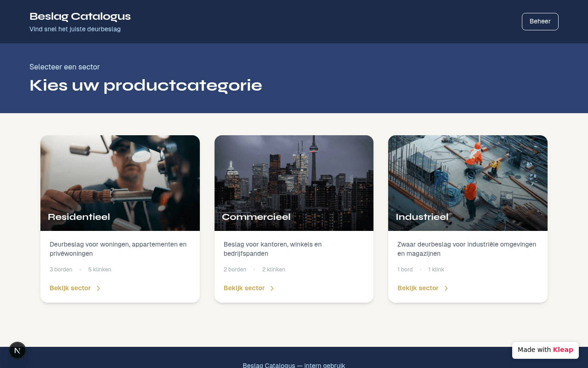Click Bekijk sector under Residentieel
This screenshot has height=368, width=588.
coord(70,288)
